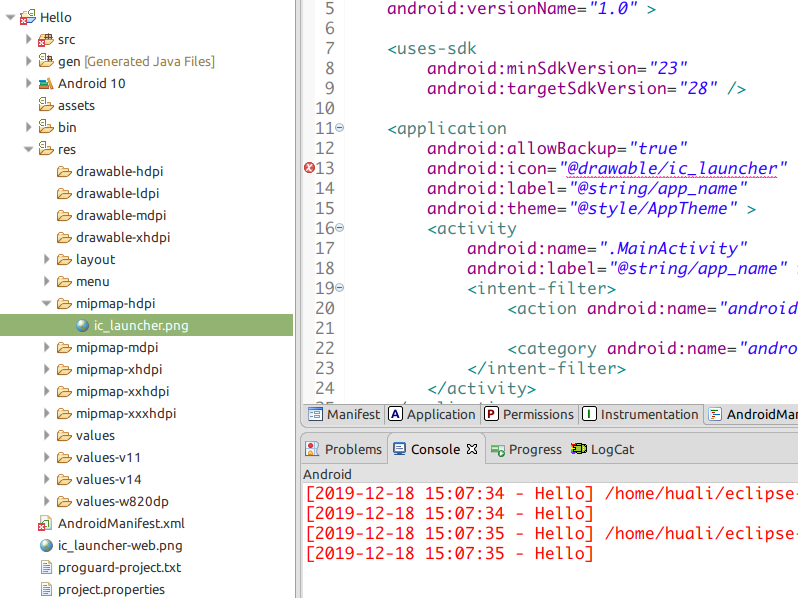Click the Android console label
The width and height of the screenshot is (798, 598).
327,474
